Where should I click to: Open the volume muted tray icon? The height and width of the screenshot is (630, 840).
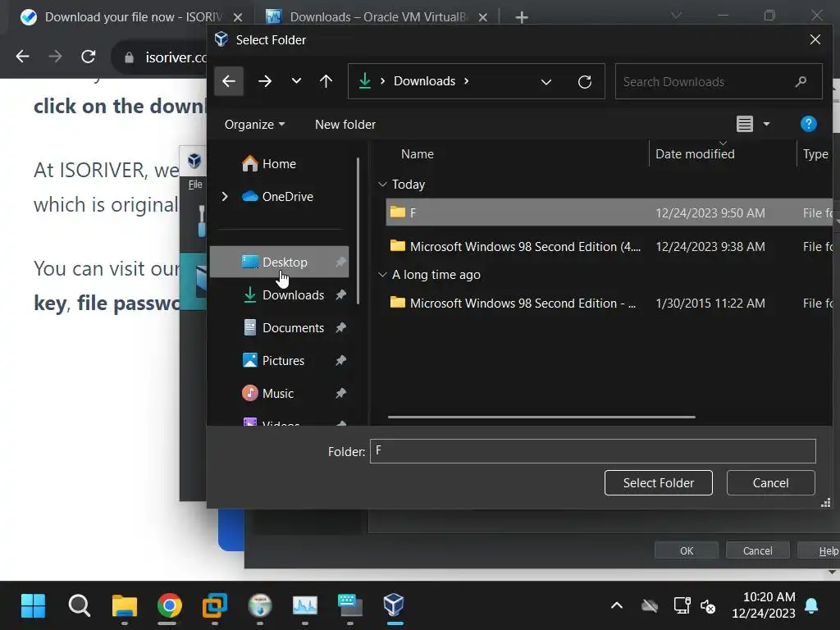click(708, 606)
